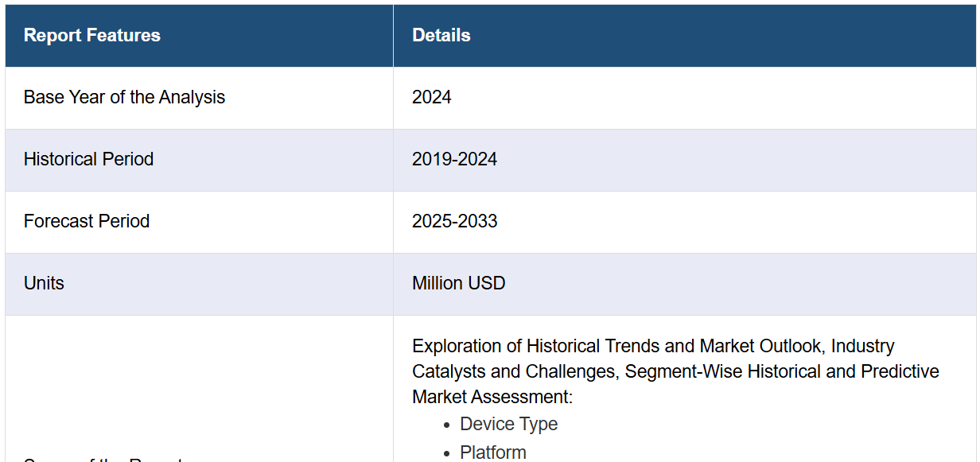Click the 'Historical Period' row label

coord(88,159)
